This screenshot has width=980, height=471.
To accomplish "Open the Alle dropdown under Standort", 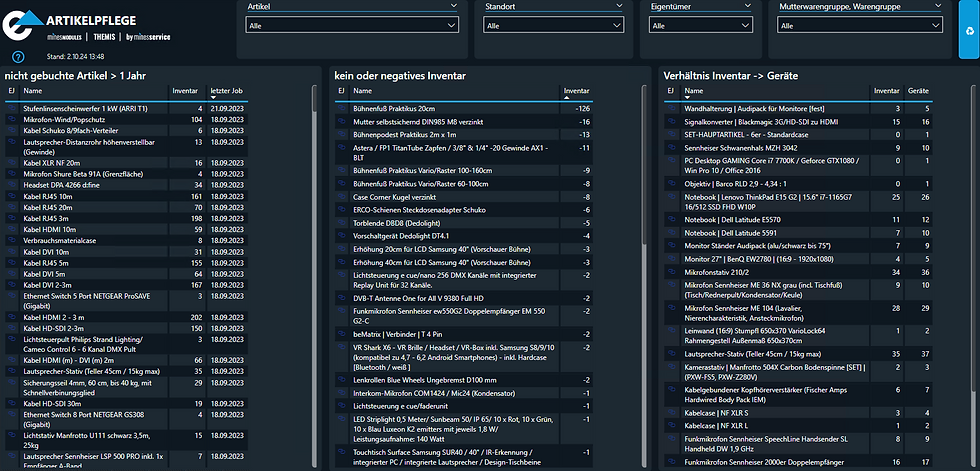I will [x=553, y=25].
